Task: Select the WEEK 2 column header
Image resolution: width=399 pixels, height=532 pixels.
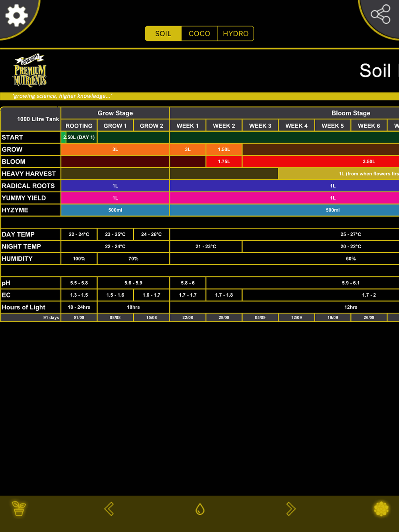Action: tap(224, 126)
